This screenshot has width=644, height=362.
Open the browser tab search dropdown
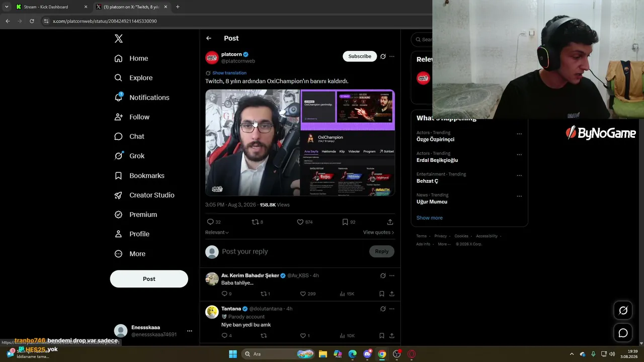click(x=7, y=7)
